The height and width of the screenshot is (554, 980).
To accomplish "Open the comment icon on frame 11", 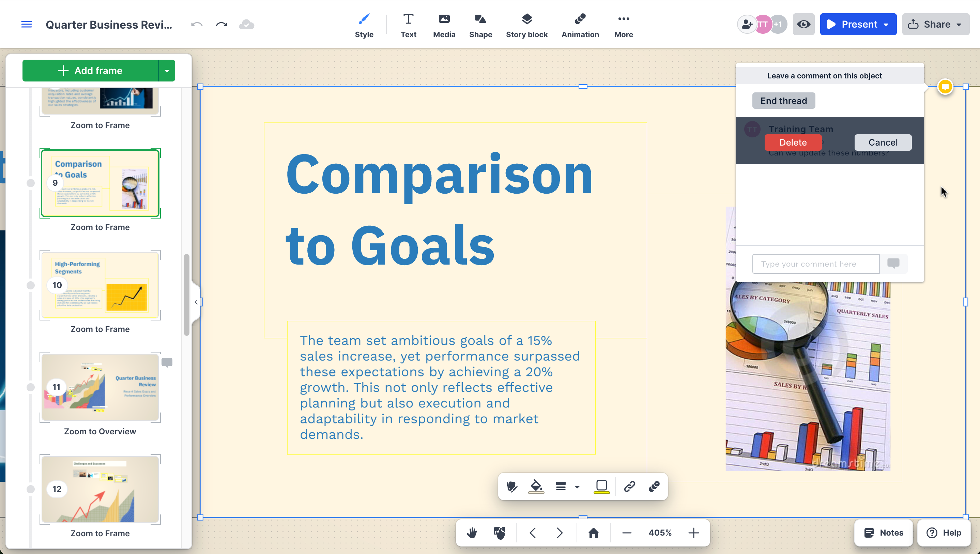I will (x=167, y=362).
